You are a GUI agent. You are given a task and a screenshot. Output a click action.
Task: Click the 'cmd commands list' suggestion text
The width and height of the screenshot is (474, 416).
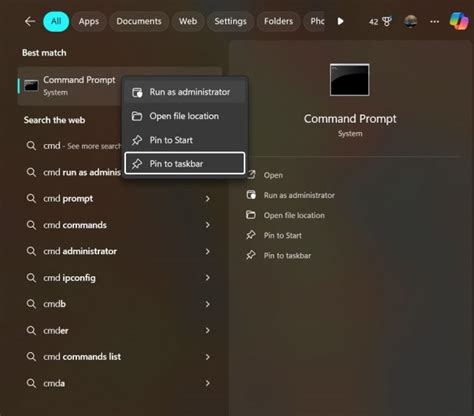(82, 357)
